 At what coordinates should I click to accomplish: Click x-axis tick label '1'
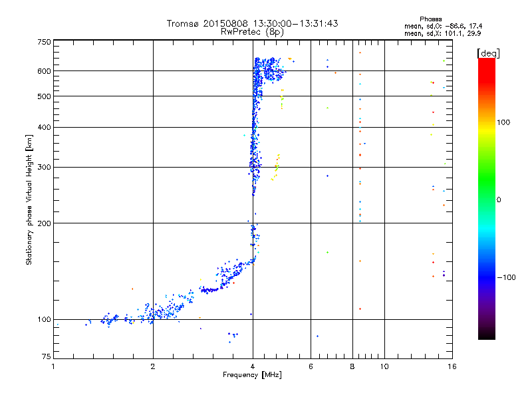(x=53, y=366)
